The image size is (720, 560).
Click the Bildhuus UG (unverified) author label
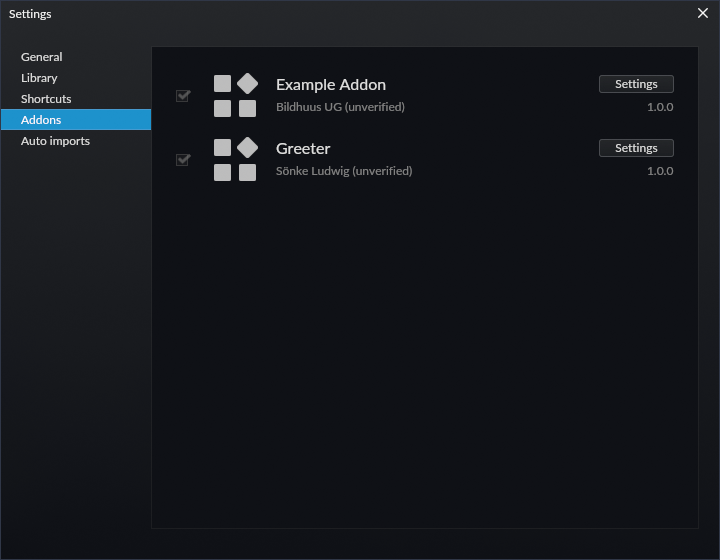point(340,107)
